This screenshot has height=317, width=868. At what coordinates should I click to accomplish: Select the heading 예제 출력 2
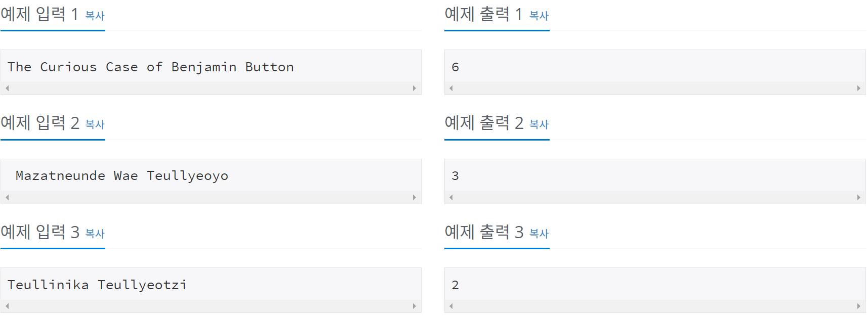(x=483, y=123)
